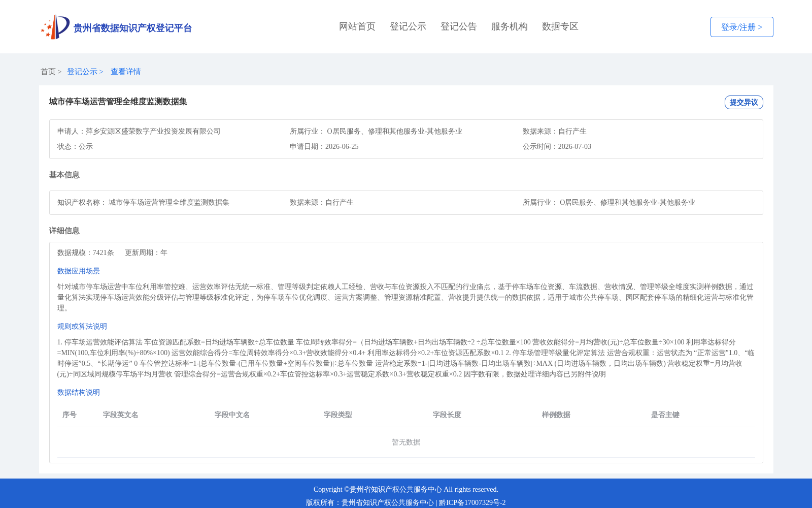Click the 字段英文名 column header
812x508 pixels.
(121, 415)
